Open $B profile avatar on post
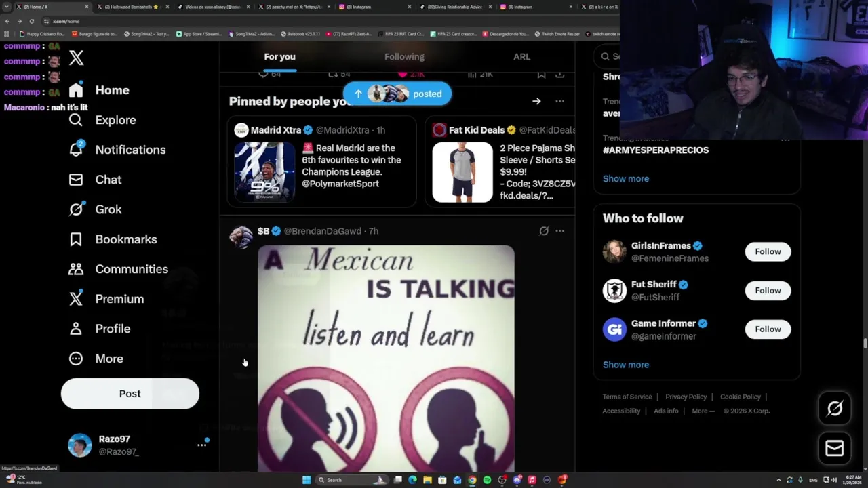Screen dimensions: 868x488 click(x=241, y=237)
